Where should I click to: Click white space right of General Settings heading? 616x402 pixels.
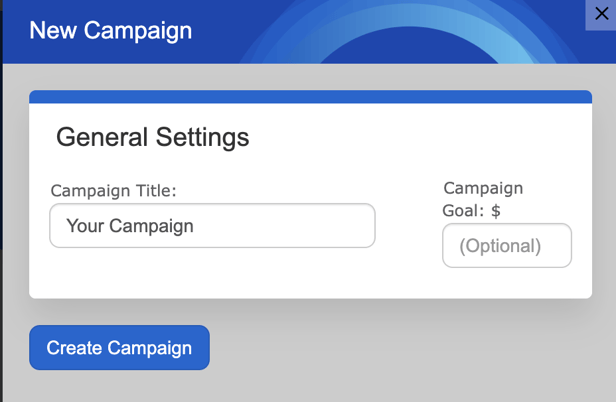[x=416, y=137]
